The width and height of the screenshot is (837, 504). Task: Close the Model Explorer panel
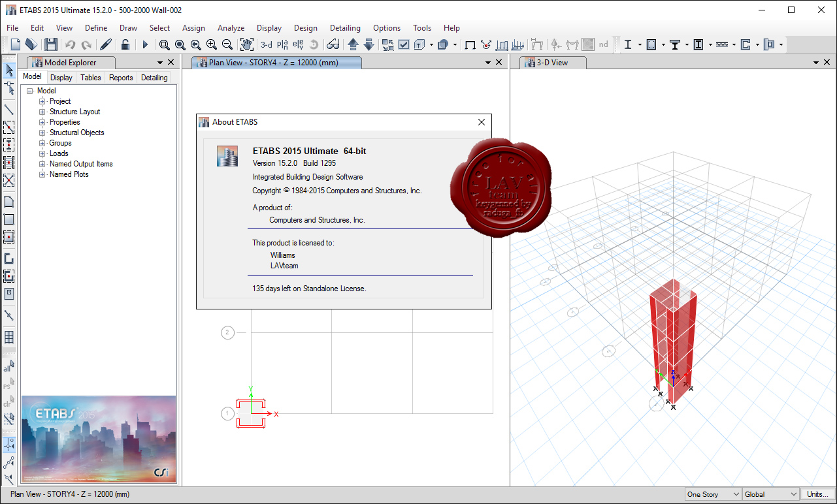coord(171,63)
